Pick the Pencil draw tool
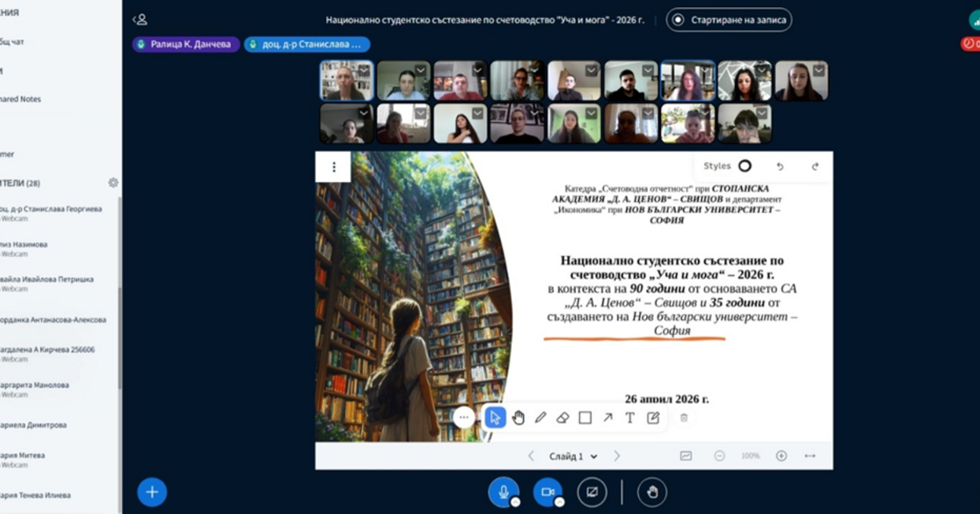The height and width of the screenshot is (514, 980). [540, 418]
